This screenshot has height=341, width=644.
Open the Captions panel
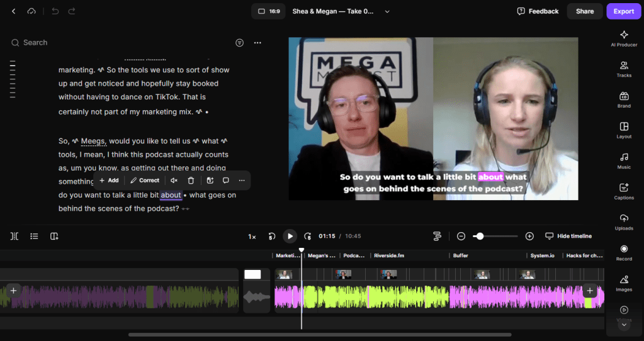pyautogui.click(x=624, y=191)
